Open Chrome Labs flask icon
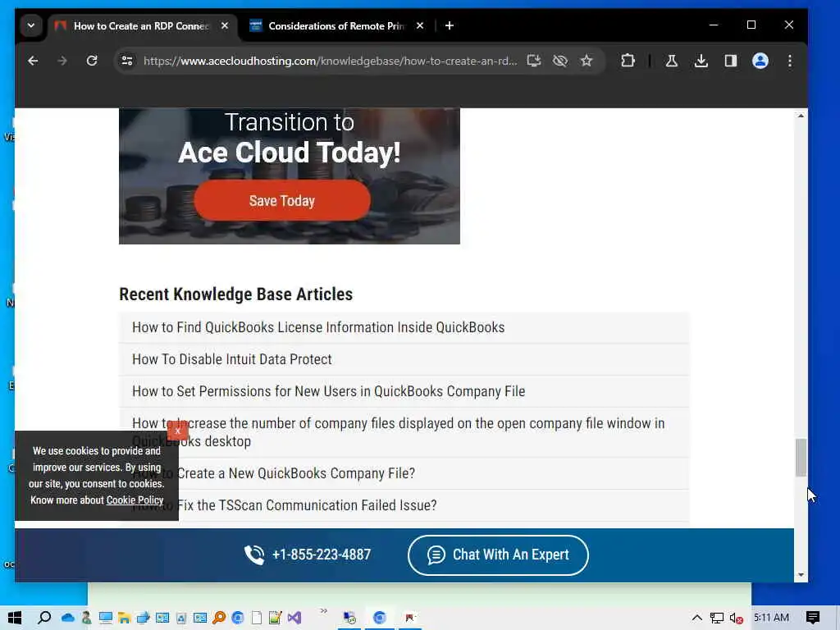The image size is (840, 630). coord(671,61)
